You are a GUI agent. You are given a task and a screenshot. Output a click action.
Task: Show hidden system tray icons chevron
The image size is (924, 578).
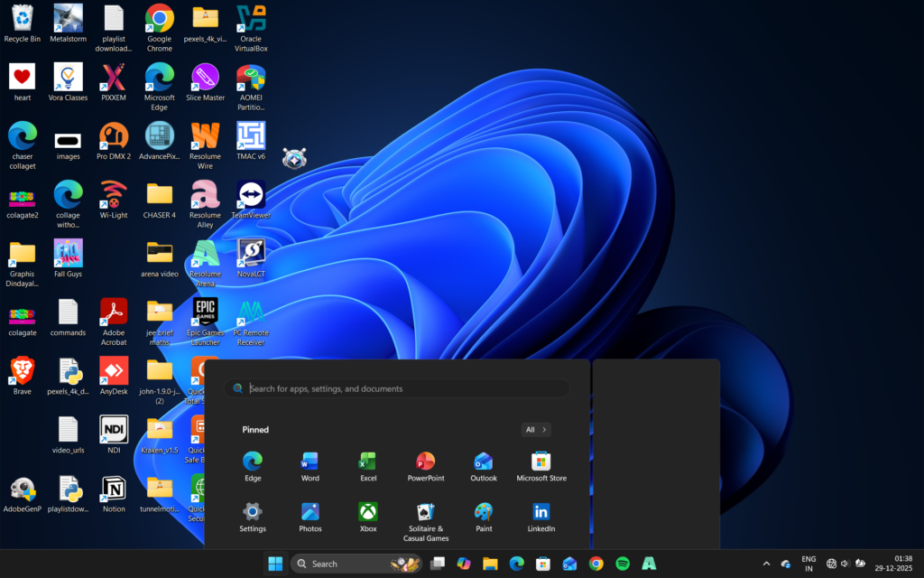pyautogui.click(x=766, y=564)
